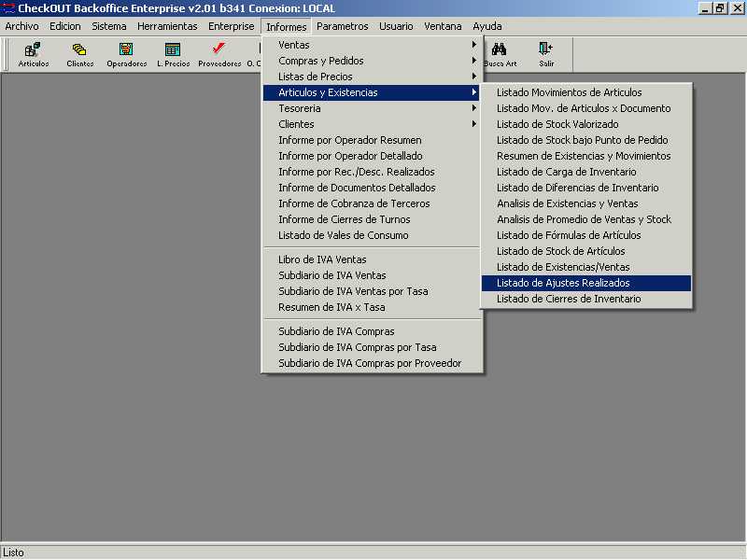Screen dimensions: 747x560
Task: Choose Listado Mov. de Articulos x Documento
Action: [586, 108]
